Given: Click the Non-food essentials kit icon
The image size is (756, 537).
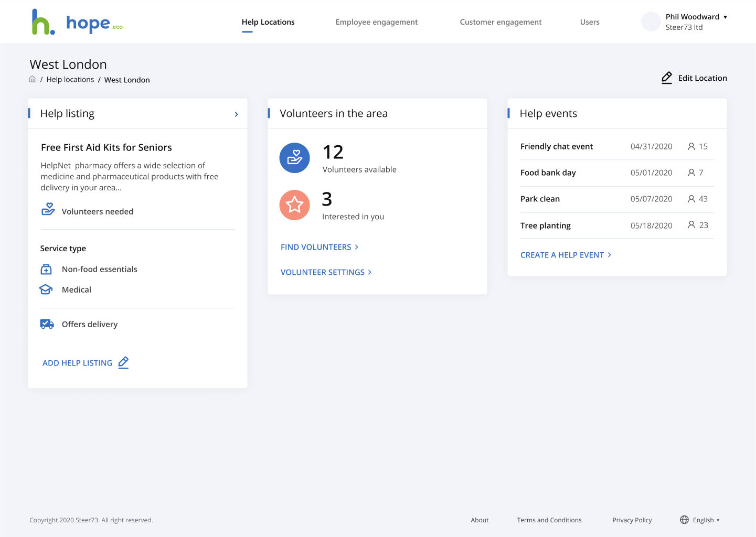Looking at the screenshot, I should [x=46, y=270].
